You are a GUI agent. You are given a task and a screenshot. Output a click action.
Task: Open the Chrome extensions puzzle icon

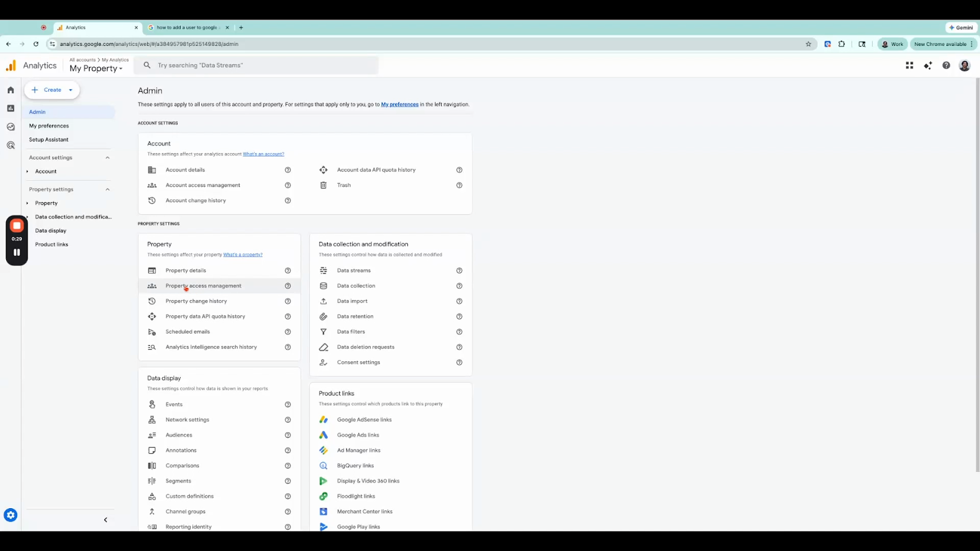[842, 44]
